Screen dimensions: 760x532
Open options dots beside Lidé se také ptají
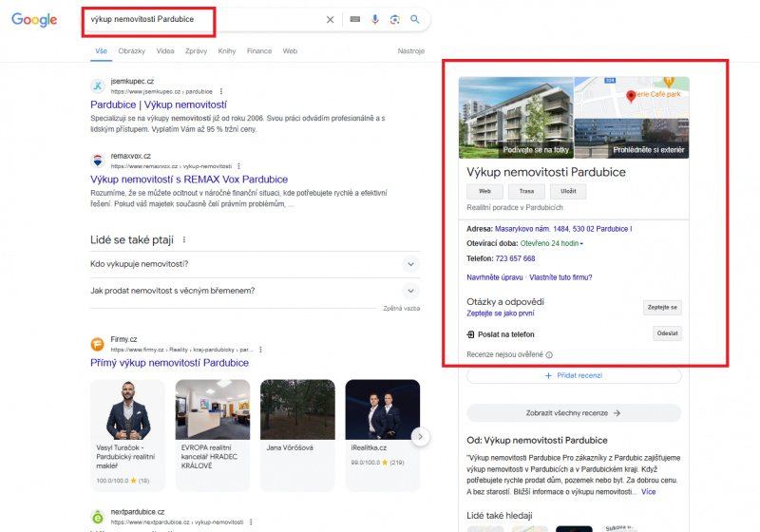coord(184,239)
